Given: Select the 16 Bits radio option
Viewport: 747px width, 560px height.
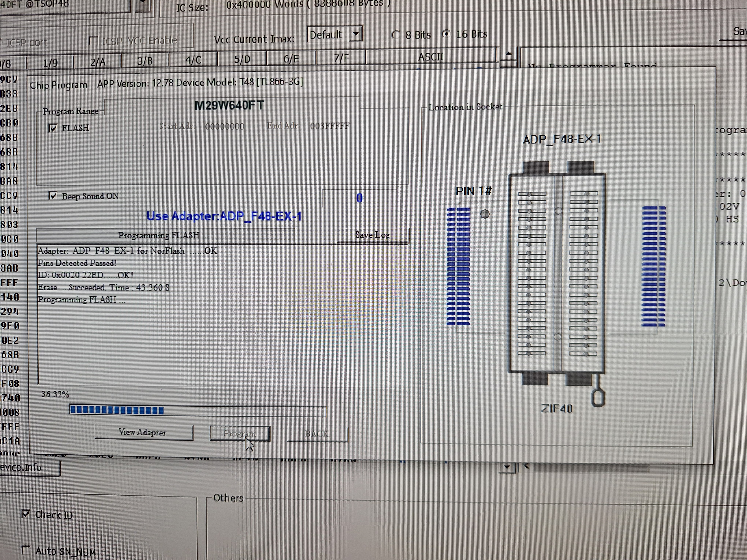Looking at the screenshot, I should point(446,34).
